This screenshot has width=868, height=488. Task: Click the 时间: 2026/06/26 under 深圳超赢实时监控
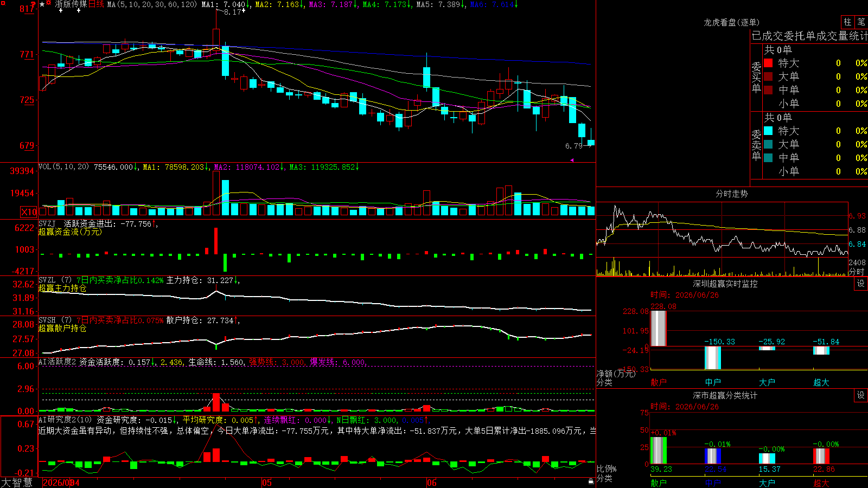(685, 295)
